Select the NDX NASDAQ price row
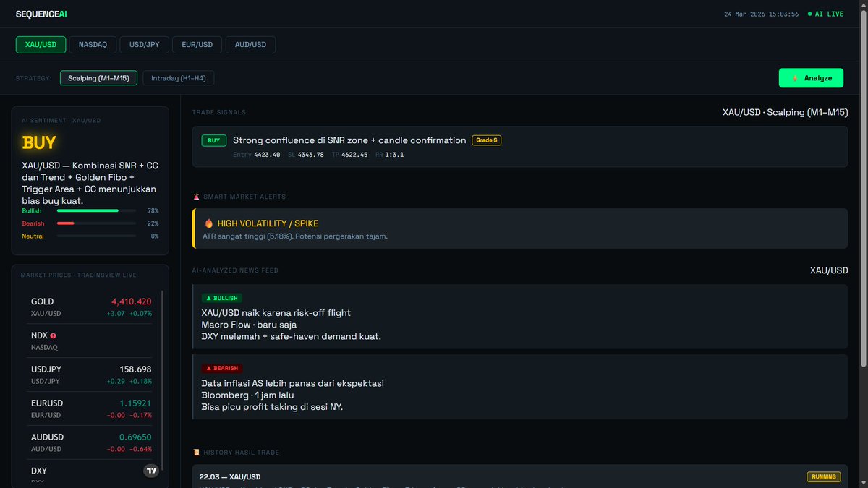 pos(91,341)
